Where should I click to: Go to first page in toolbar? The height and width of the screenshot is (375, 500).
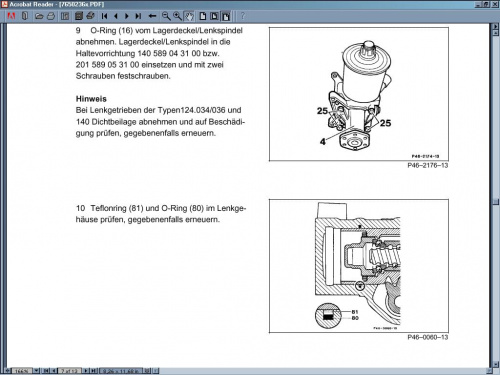click(104, 16)
